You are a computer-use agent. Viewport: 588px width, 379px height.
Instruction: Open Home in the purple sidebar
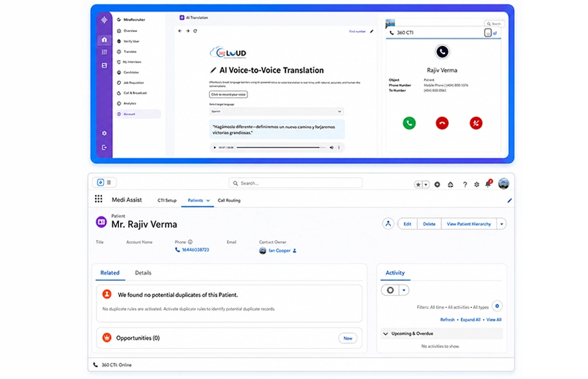pyautogui.click(x=104, y=40)
